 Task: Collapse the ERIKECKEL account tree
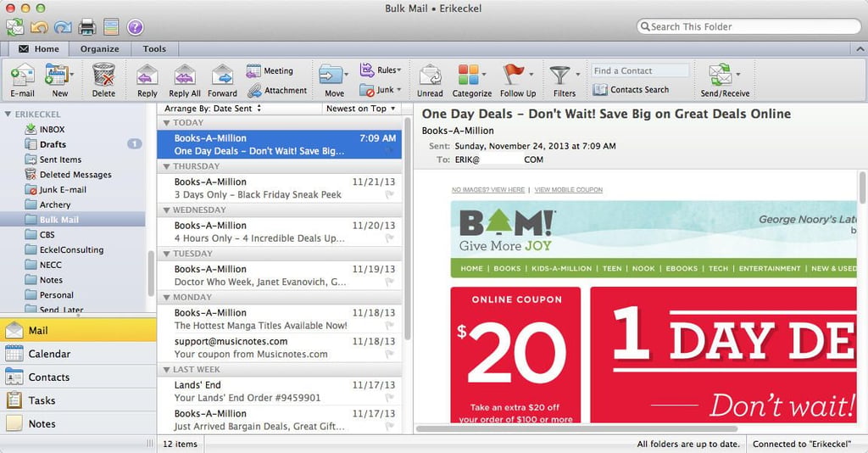click(8, 114)
